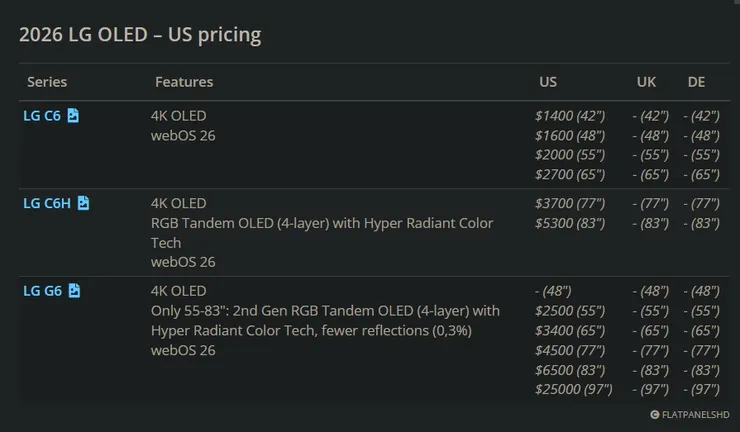Open the LG C6 series link
This screenshot has width=740, height=432.
[x=42, y=116]
